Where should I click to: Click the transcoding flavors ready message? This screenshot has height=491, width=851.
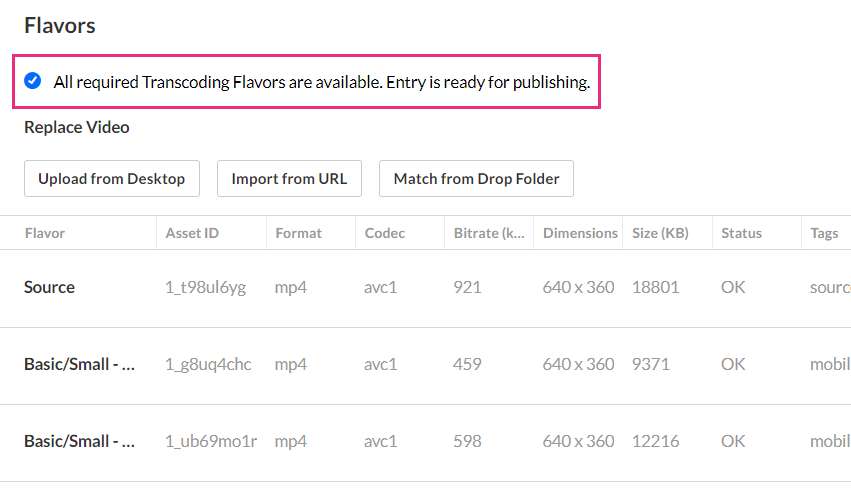(321, 82)
